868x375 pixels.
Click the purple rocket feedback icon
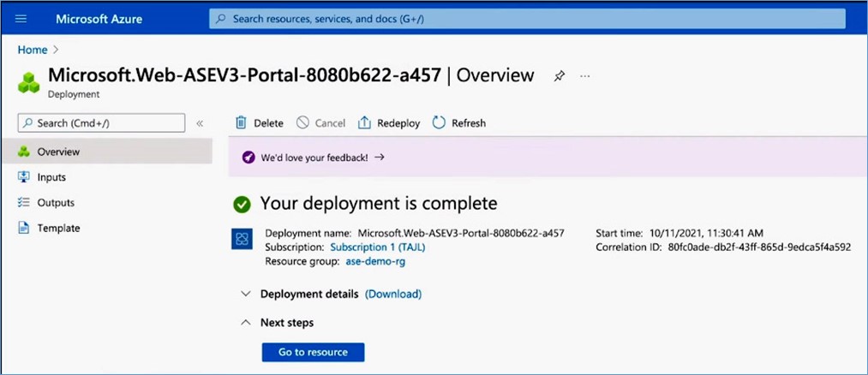tap(248, 158)
